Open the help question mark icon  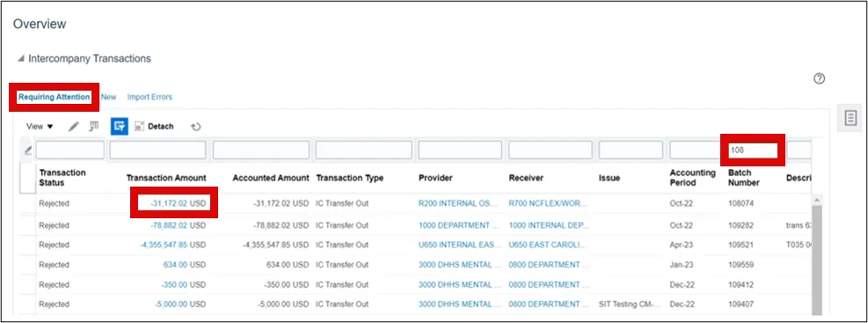(x=820, y=78)
